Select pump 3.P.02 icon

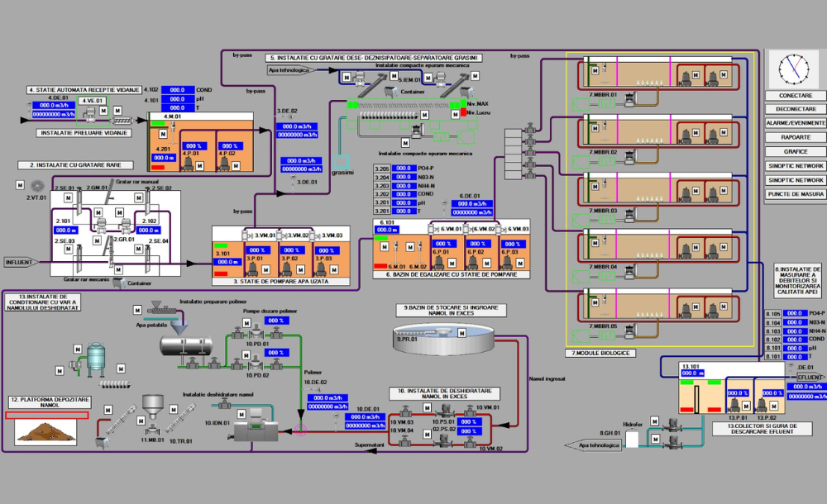pyautogui.click(x=286, y=269)
